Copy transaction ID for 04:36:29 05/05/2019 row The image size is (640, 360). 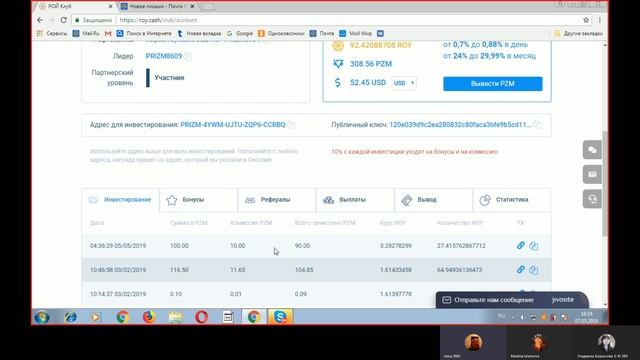(533, 246)
